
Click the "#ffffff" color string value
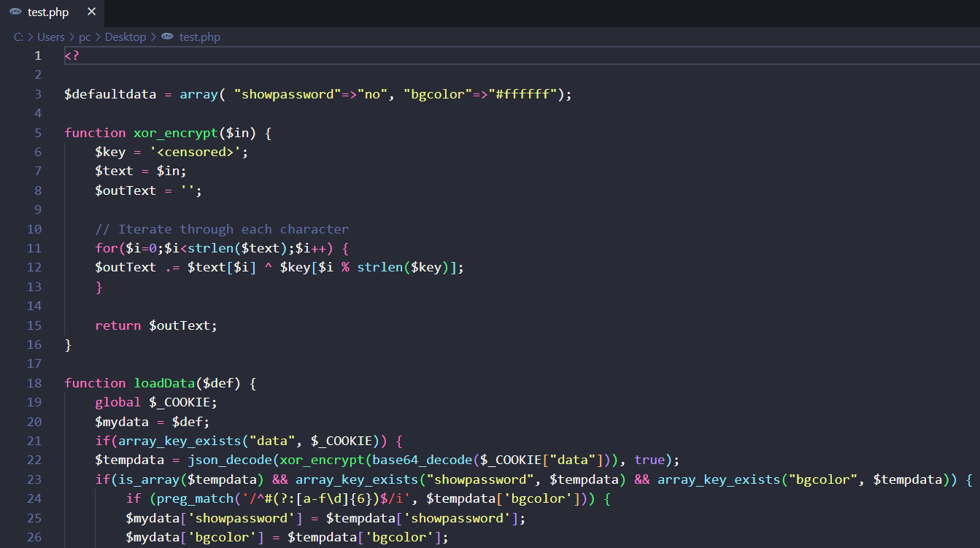coord(523,94)
